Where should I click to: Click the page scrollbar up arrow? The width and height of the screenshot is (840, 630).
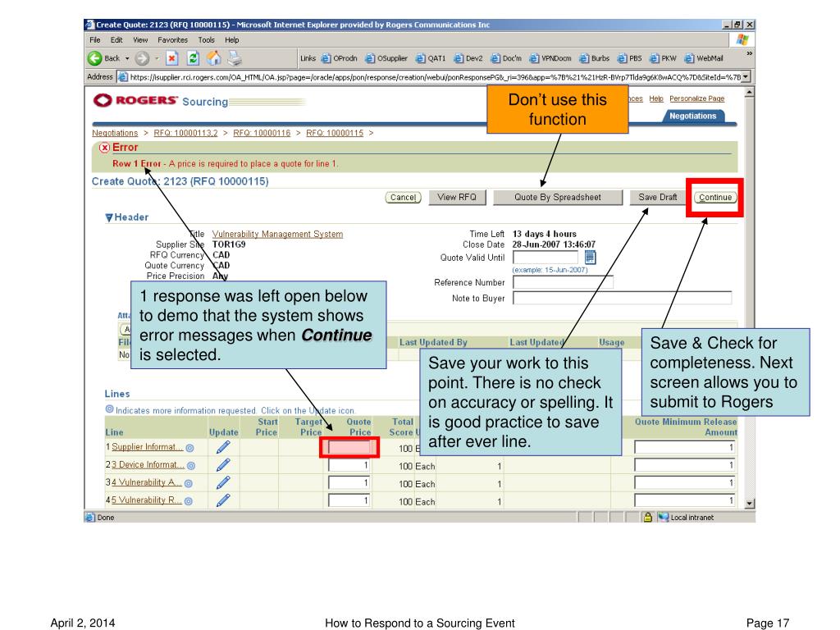750,93
